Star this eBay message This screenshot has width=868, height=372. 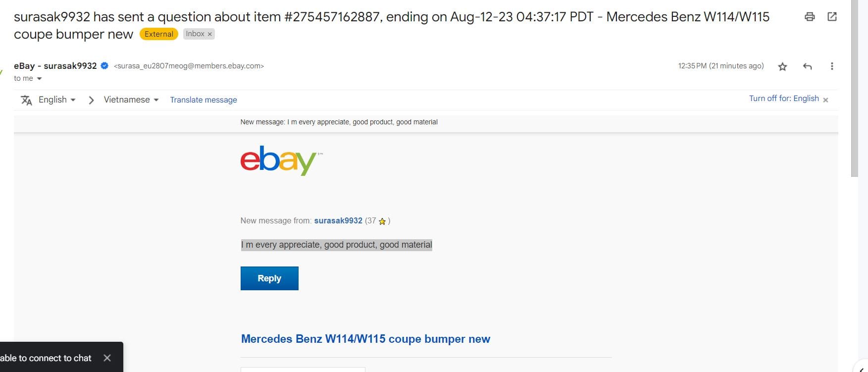[x=782, y=66]
